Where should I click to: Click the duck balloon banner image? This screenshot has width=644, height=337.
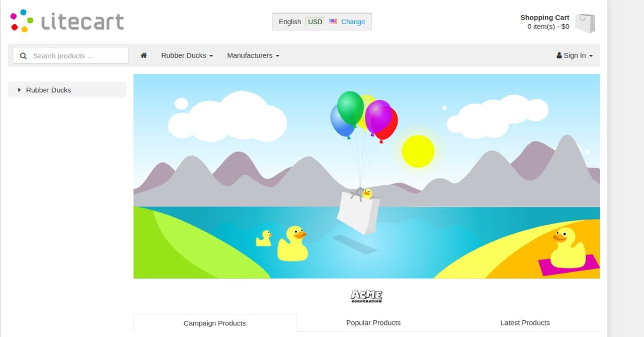367,176
